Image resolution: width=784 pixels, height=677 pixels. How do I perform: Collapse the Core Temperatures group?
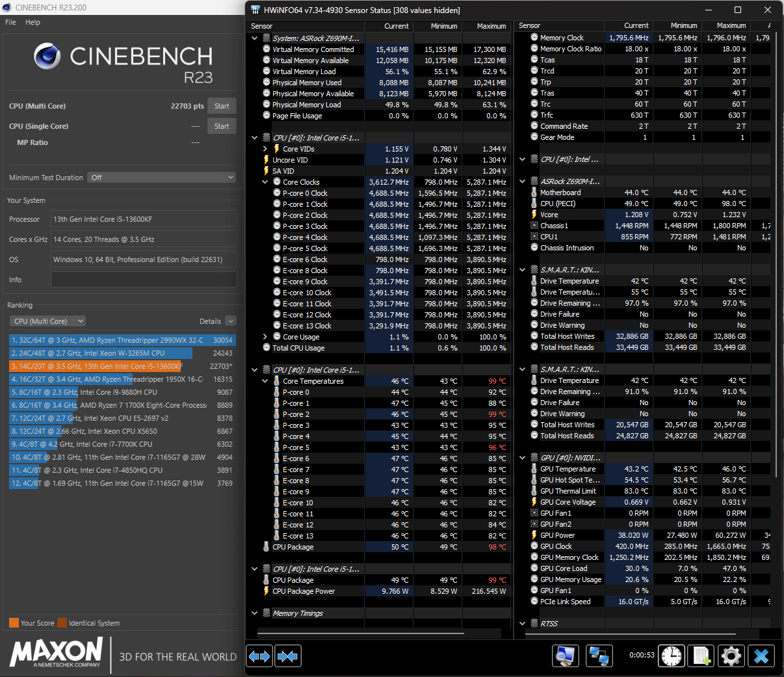click(x=265, y=381)
